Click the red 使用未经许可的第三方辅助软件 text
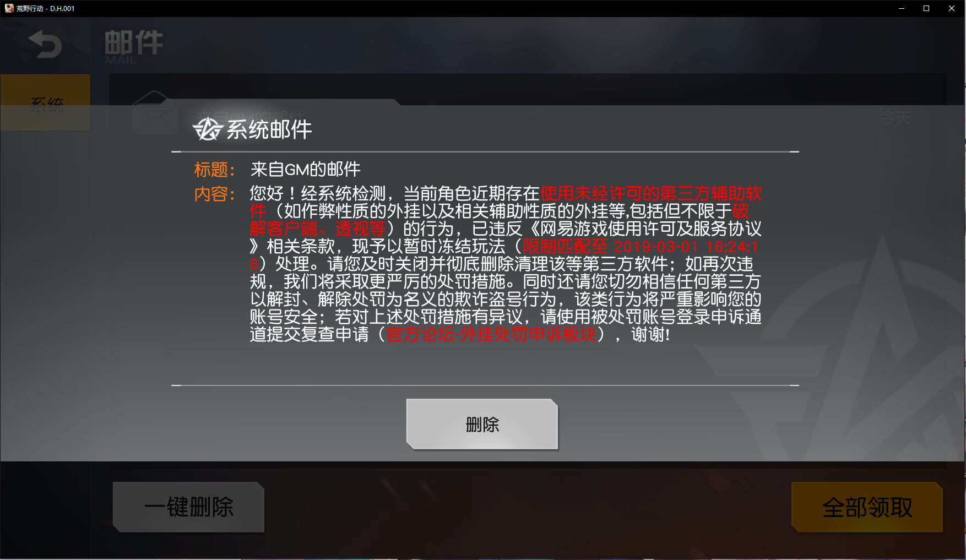This screenshot has height=560, width=966. pyautogui.click(x=651, y=193)
